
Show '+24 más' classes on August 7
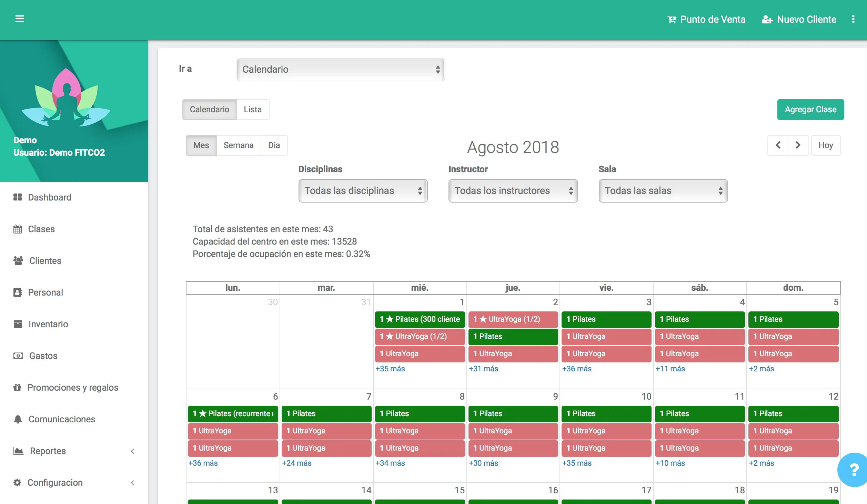pos(297,463)
